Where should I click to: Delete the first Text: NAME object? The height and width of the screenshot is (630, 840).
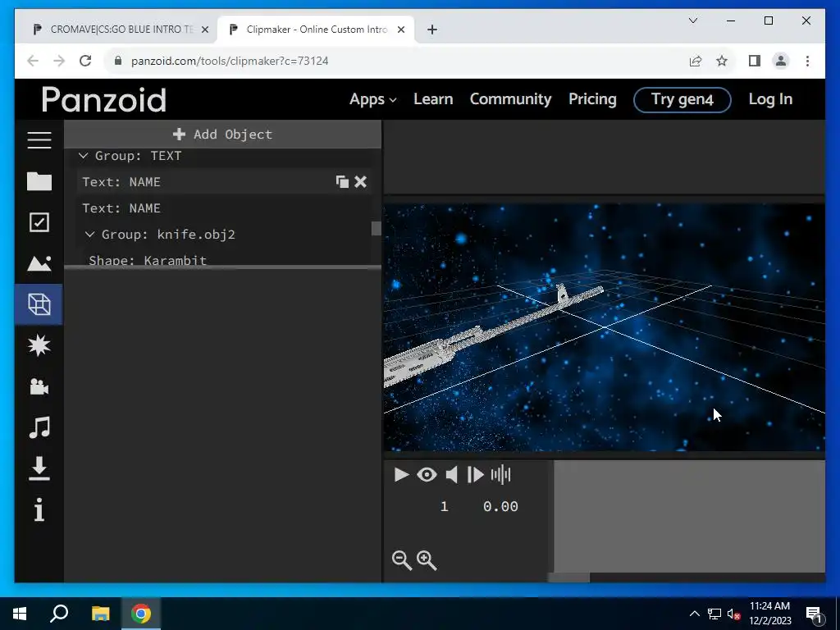(x=361, y=181)
